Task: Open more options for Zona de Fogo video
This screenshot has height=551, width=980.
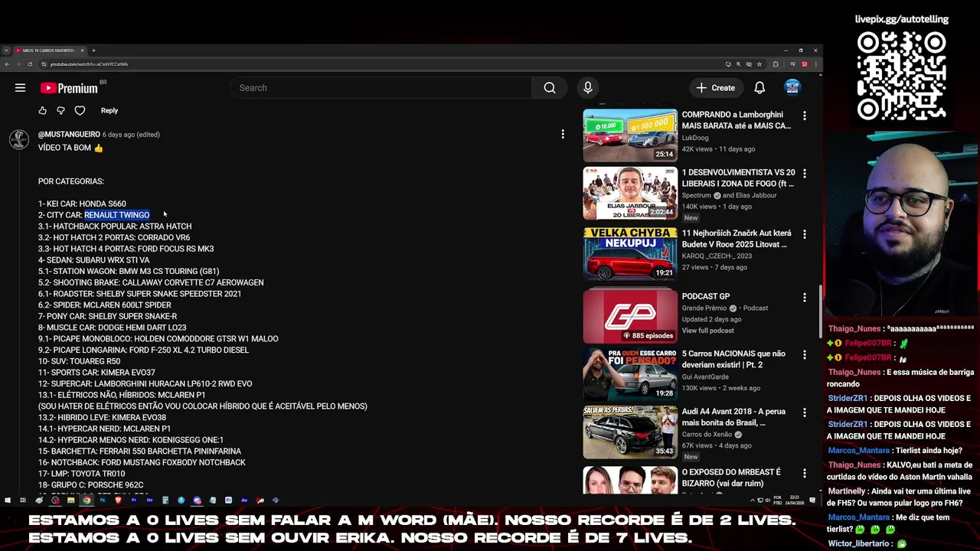Action: click(x=804, y=174)
